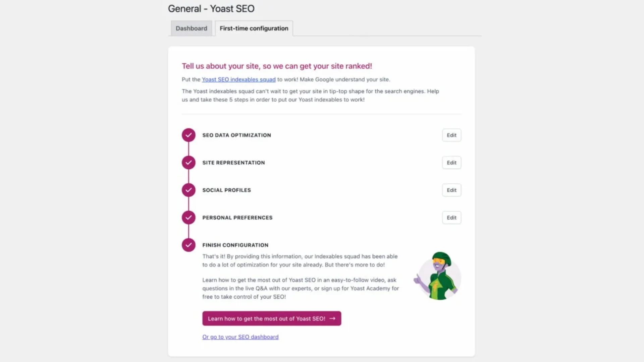The image size is (644, 362).
Task: Select the First-time configuration tab
Action: point(254,28)
